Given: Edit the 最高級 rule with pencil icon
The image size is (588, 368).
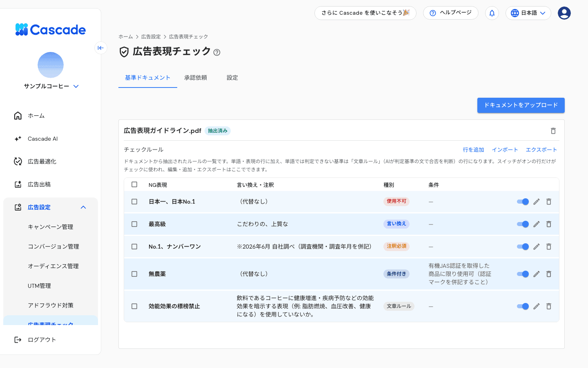Looking at the screenshot, I should pyautogui.click(x=537, y=224).
